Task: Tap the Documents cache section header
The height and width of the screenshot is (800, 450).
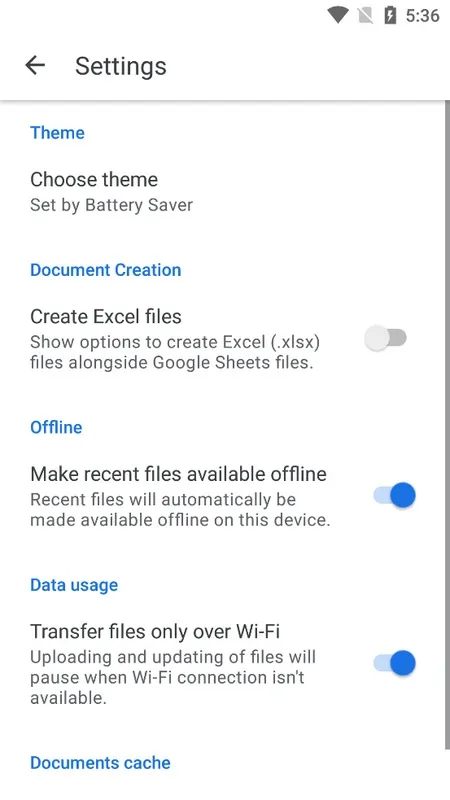Action: pos(100,763)
